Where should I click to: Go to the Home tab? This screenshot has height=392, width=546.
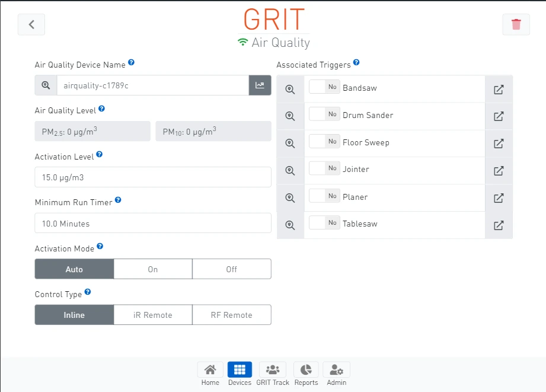210,374
